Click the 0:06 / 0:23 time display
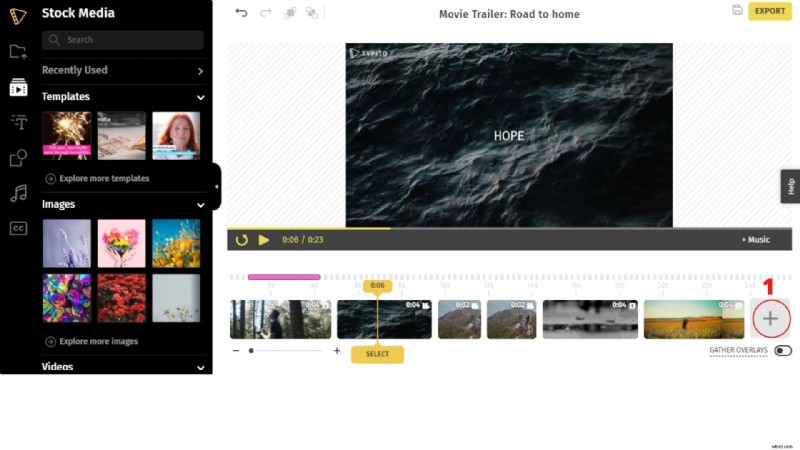The image size is (800, 450). 303,240
